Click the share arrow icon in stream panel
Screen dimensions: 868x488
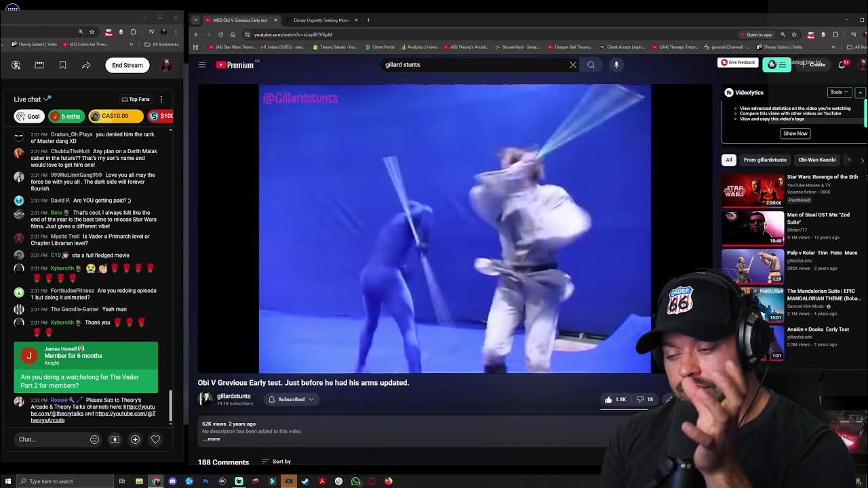[x=86, y=65]
